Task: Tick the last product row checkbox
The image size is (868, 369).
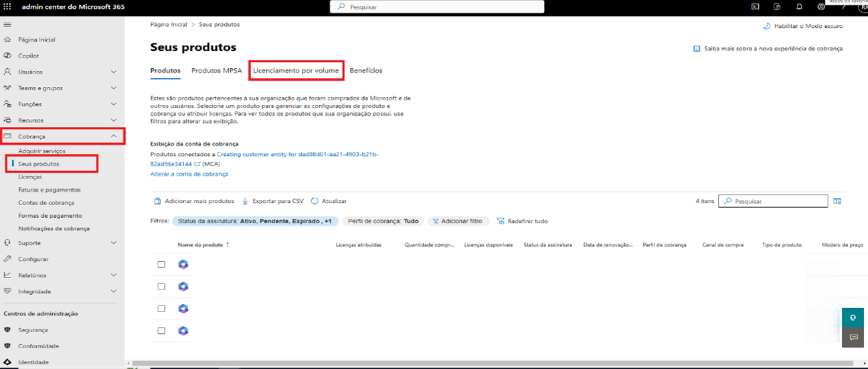Action: pyautogui.click(x=161, y=331)
